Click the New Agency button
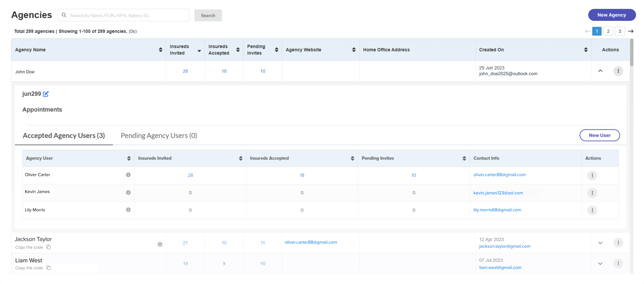The height and width of the screenshot is (284, 644). pos(612,15)
